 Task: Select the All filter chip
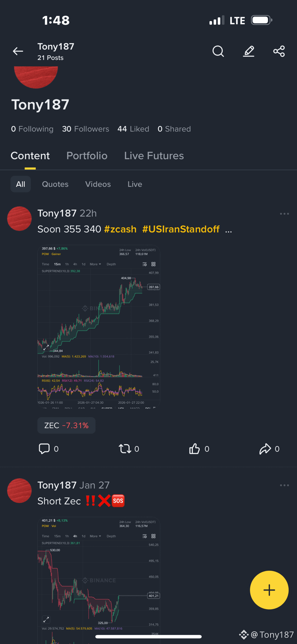coord(20,184)
